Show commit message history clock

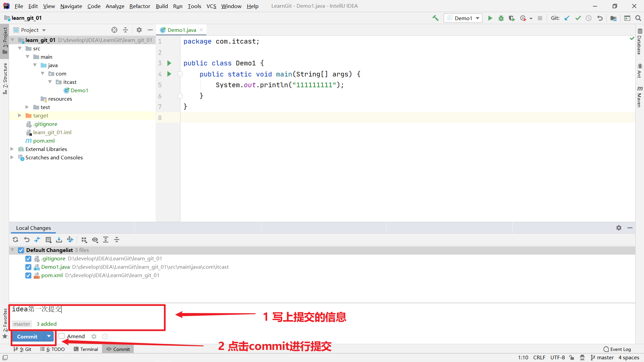point(105,337)
